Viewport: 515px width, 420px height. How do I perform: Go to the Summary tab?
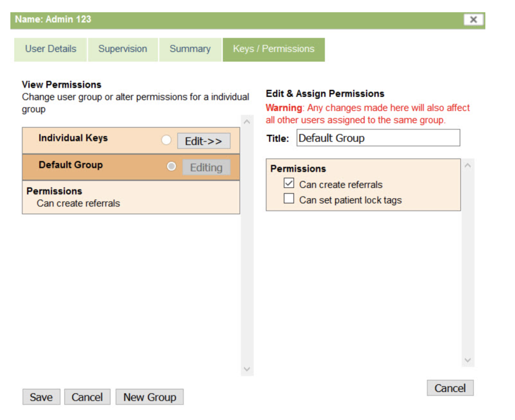pyautogui.click(x=190, y=49)
